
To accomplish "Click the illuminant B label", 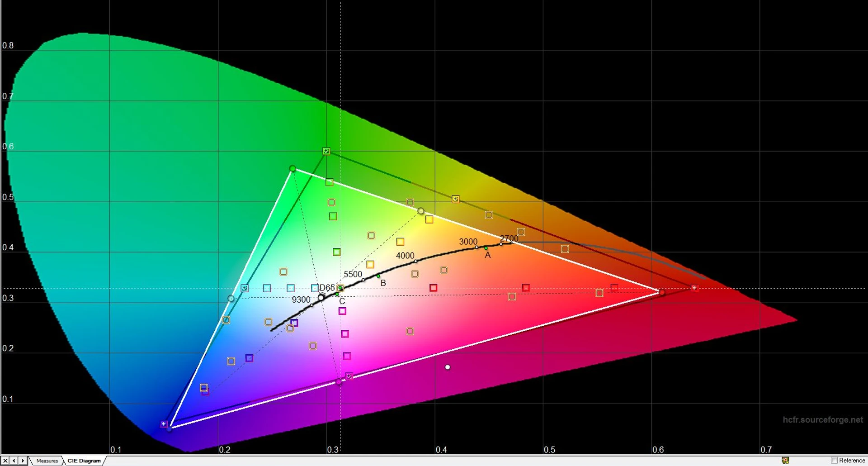I will coord(383,283).
